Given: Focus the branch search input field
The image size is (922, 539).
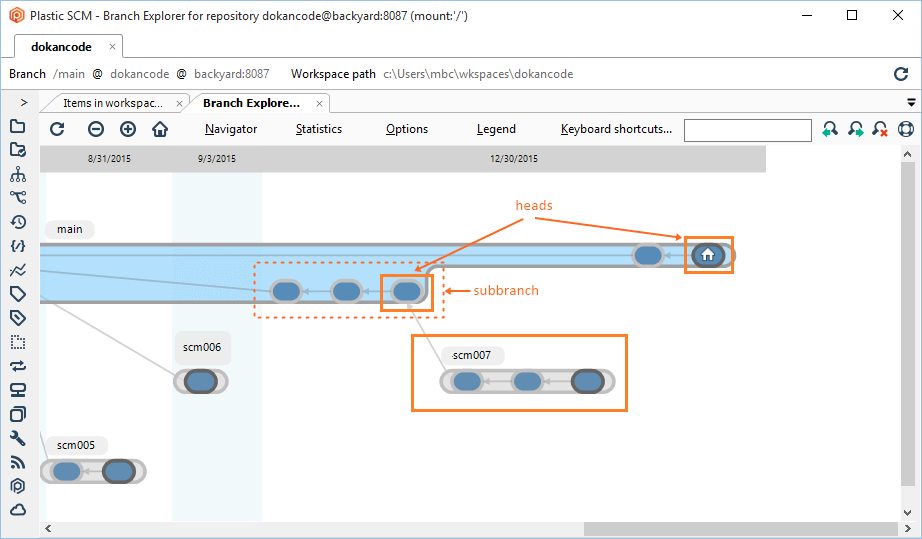Looking at the screenshot, I should click(x=747, y=130).
